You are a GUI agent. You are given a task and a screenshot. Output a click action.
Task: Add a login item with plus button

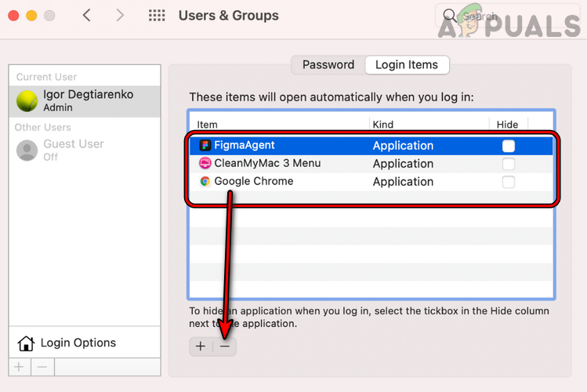[201, 347]
